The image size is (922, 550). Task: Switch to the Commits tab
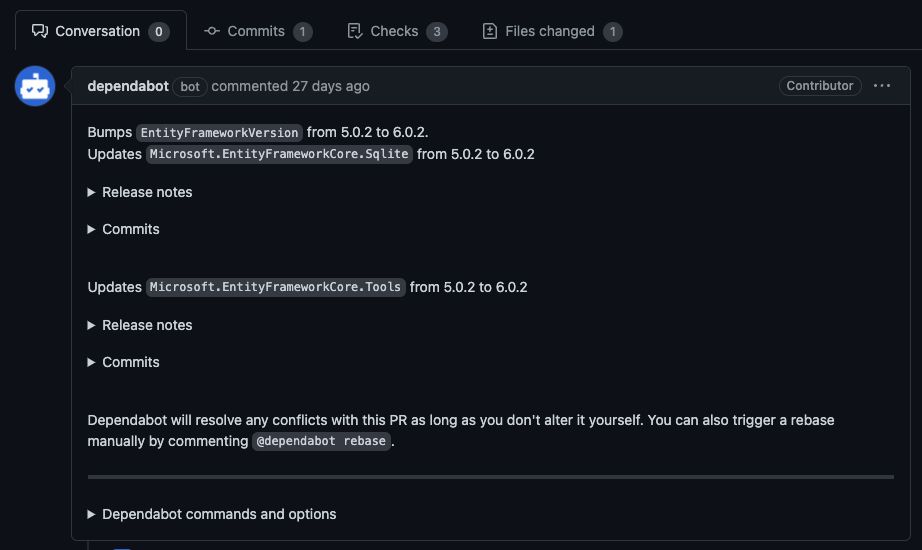(258, 31)
